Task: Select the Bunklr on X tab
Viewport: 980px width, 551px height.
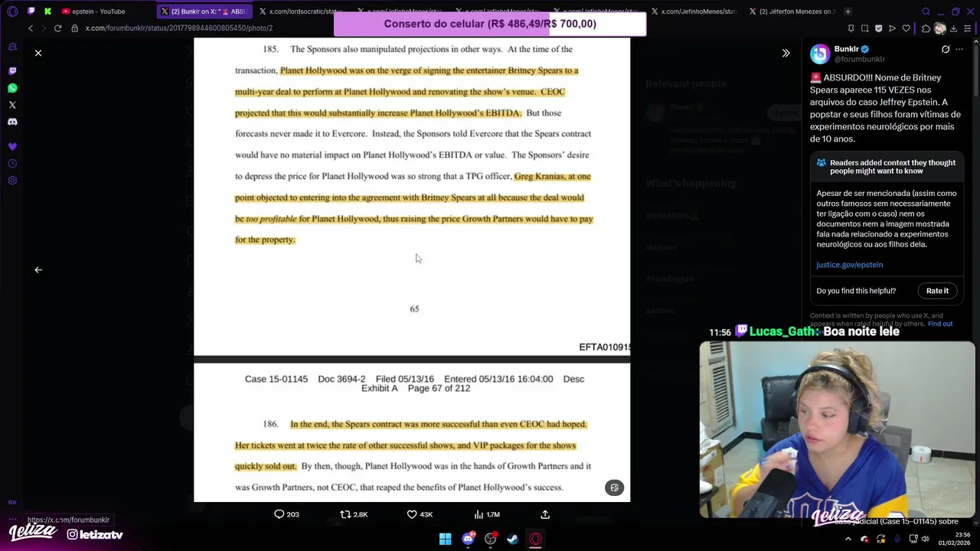Action: click(x=204, y=11)
